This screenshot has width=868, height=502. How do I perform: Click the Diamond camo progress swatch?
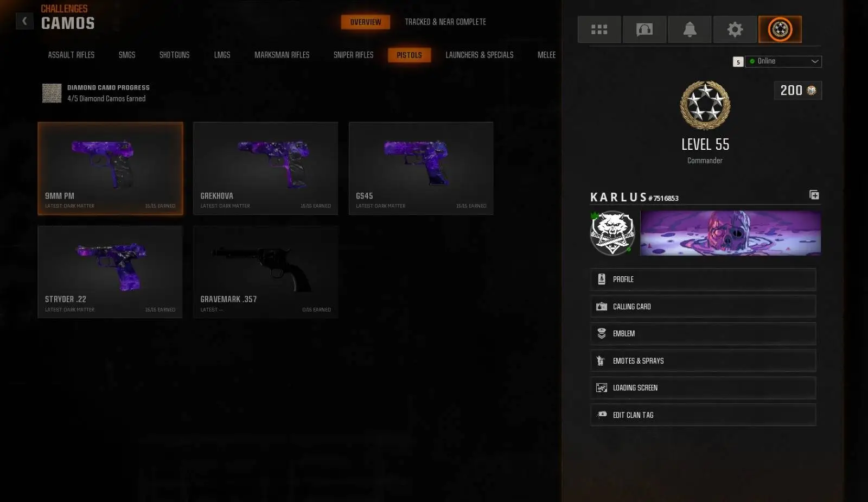[52, 93]
